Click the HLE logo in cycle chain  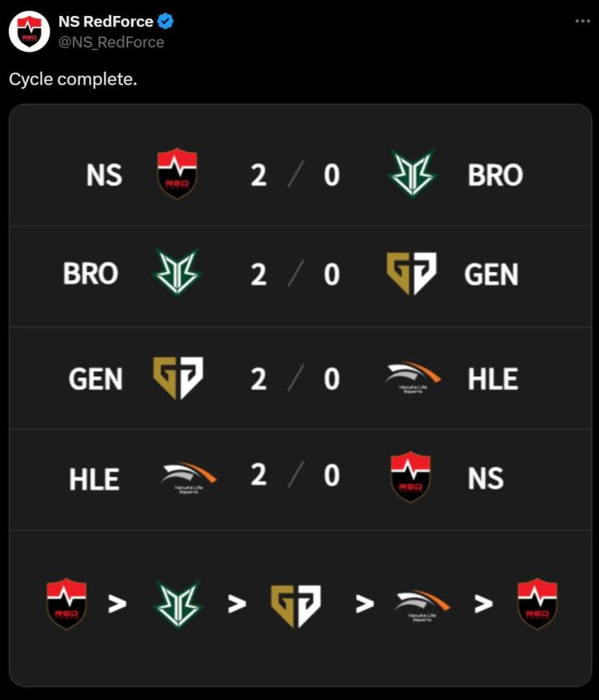pyautogui.click(x=422, y=605)
